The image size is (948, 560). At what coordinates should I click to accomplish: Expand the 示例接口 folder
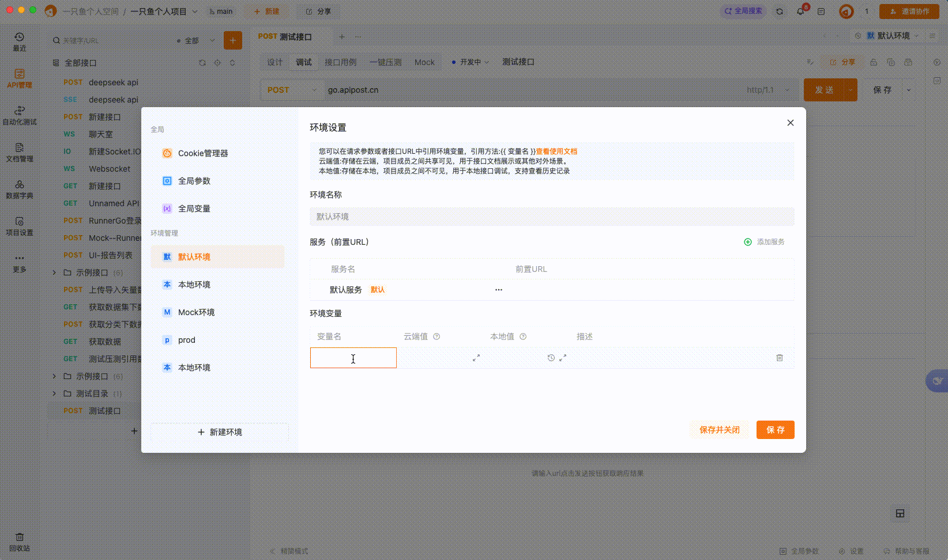(54, 272)
